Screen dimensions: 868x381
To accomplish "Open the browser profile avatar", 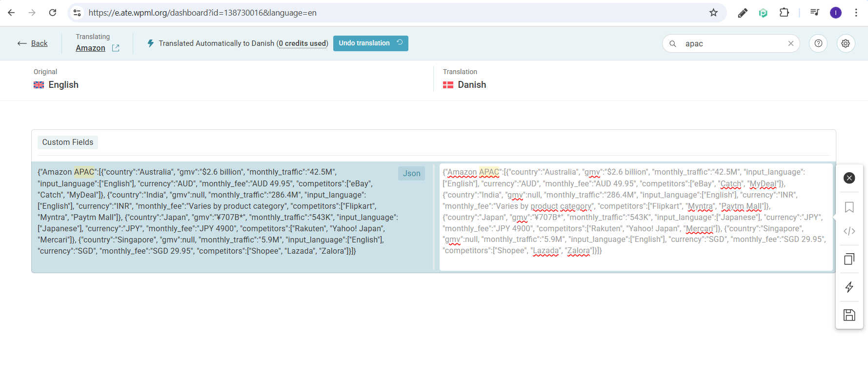I will click(x=836, y=13).
